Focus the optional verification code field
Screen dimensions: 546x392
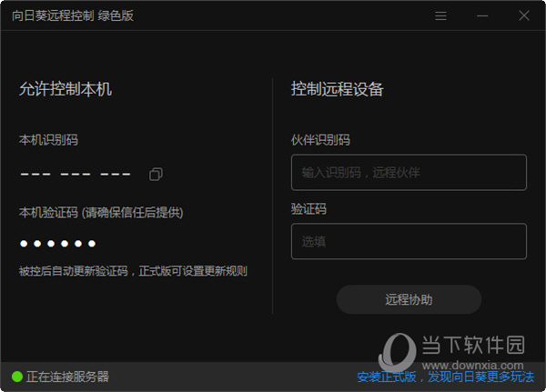pos(409,241)
